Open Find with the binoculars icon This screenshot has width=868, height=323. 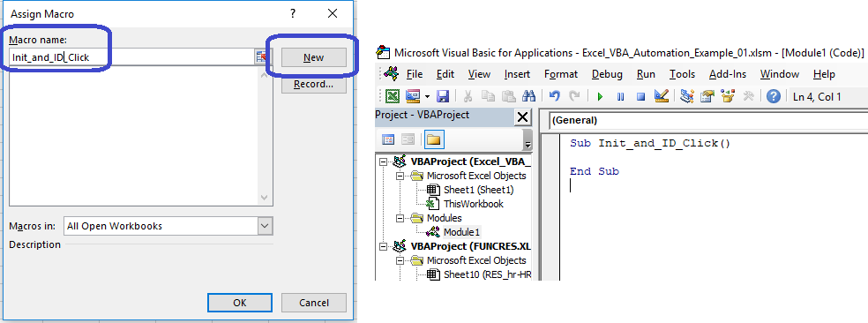[x=528, y=96]
